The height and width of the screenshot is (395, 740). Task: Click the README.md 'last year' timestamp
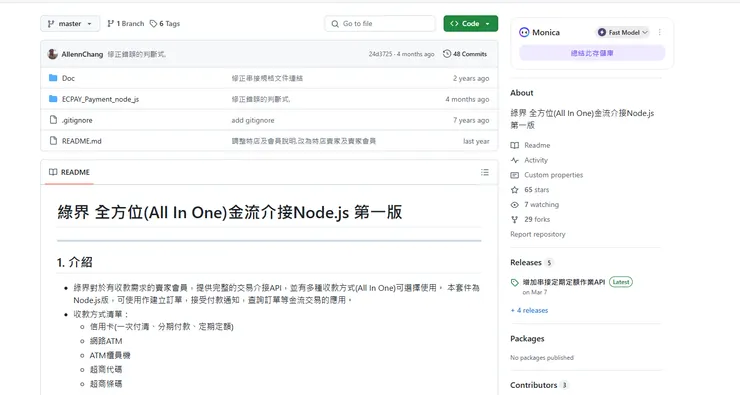[x=476, y=141]
